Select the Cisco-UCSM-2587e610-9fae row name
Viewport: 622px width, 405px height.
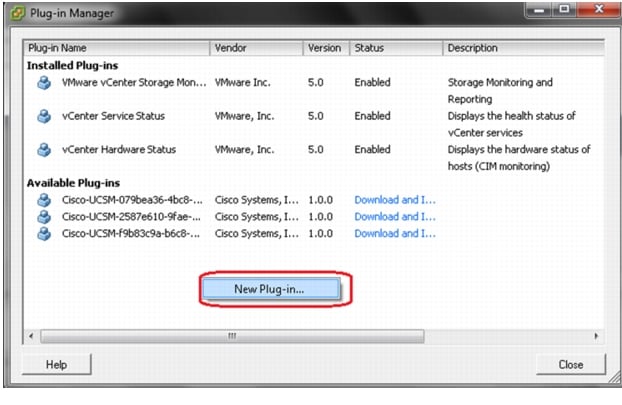pyautogui.click(x=131, y=217)
